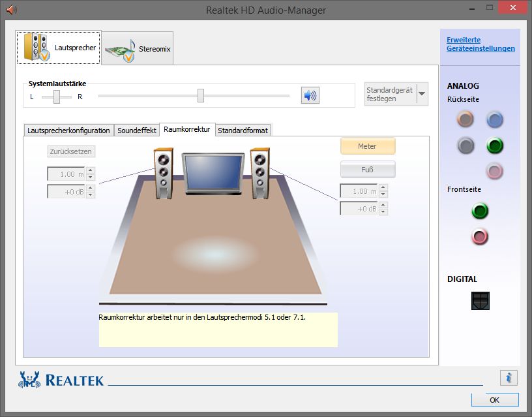532x417 pixels.
Task: Click the right speaker in the room view
Action: point(260,174)
